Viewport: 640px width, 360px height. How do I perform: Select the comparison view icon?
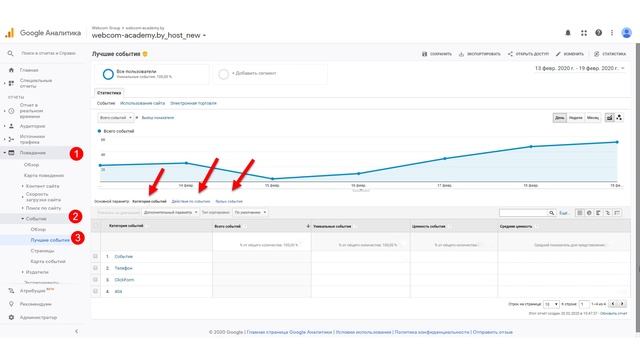[608, 213]
